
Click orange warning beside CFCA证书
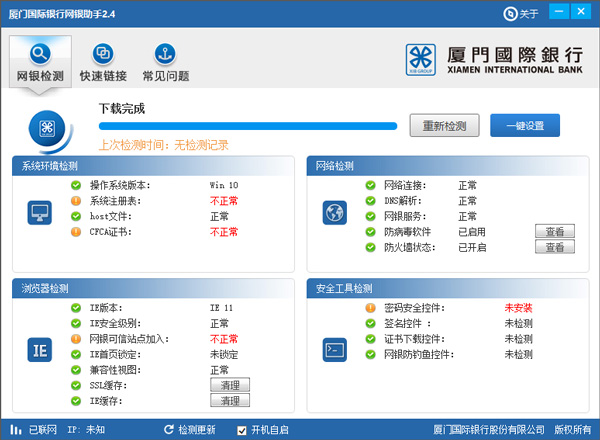pos(76,232)
